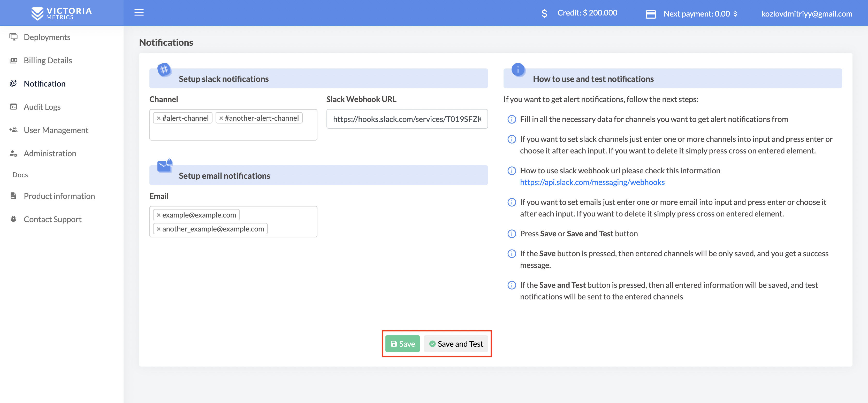Click the Notification alarm icon
868x403 pixels.
pyautogui.click(x=13, y=83)
